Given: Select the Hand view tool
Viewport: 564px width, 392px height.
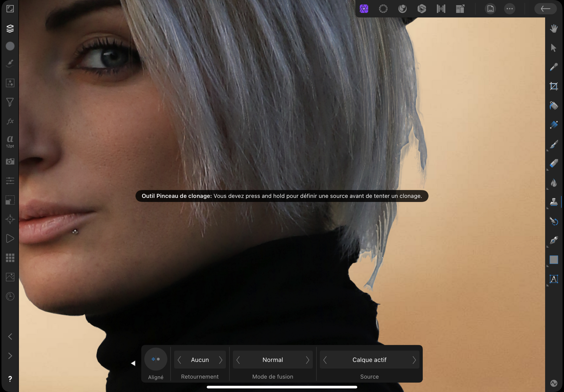Looking at the screenshot, I should click(554, 28).
